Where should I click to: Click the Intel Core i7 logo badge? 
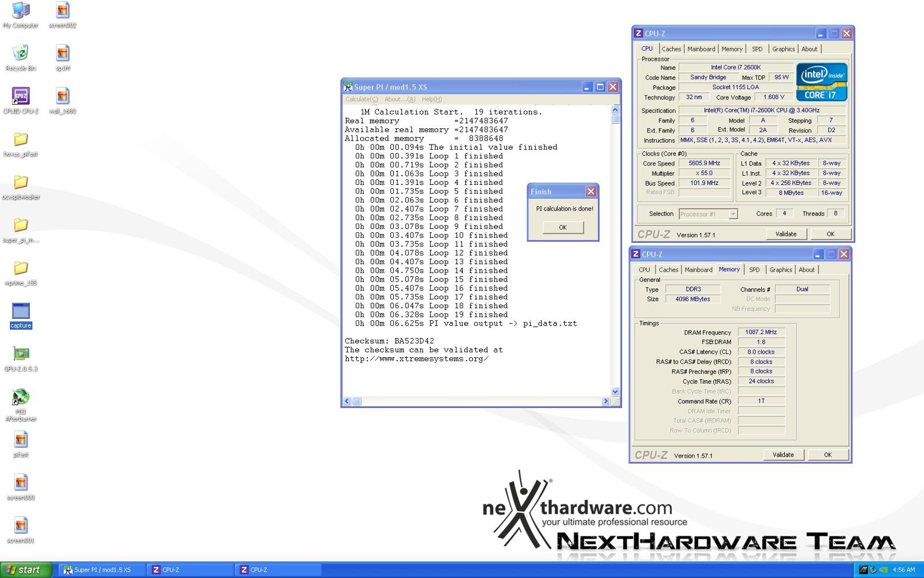tap(821, 81)
